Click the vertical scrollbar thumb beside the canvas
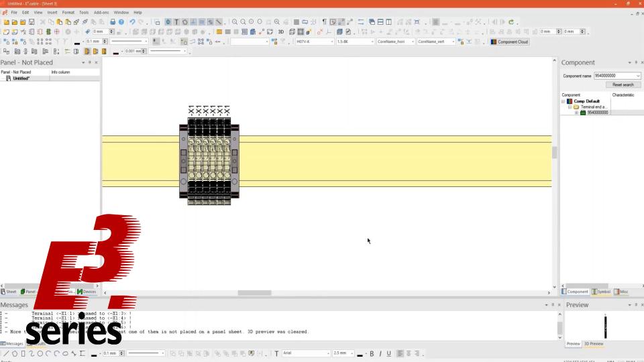The image size is (644, 362). (x=555, y=153)
